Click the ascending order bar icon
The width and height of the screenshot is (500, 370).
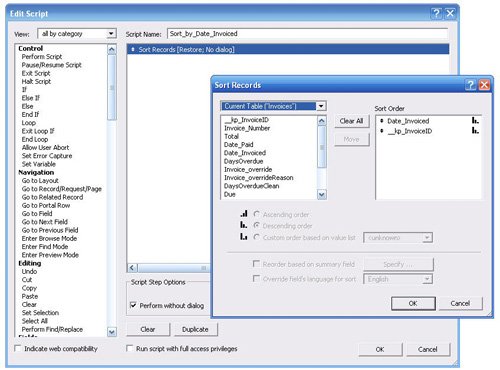(x=244, y=214)
